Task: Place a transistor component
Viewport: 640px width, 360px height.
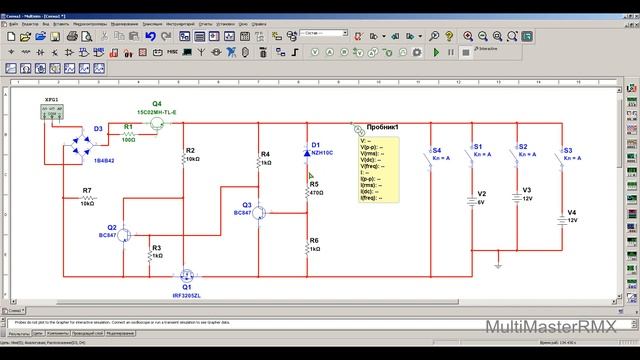Action: point(55,52)
